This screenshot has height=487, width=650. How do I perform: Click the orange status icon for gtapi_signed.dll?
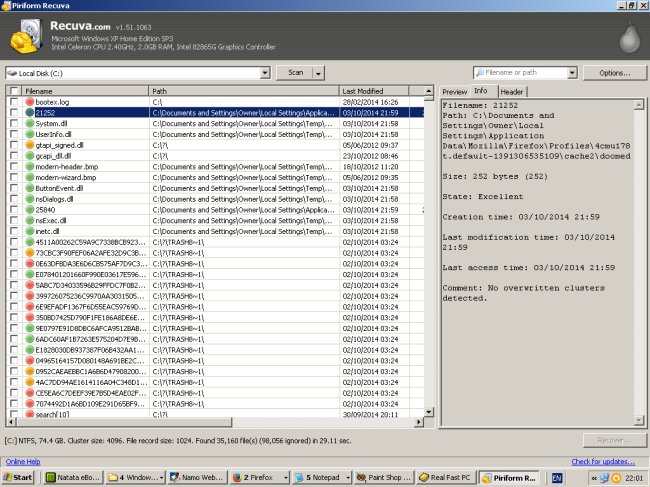(x=29, y=144)
